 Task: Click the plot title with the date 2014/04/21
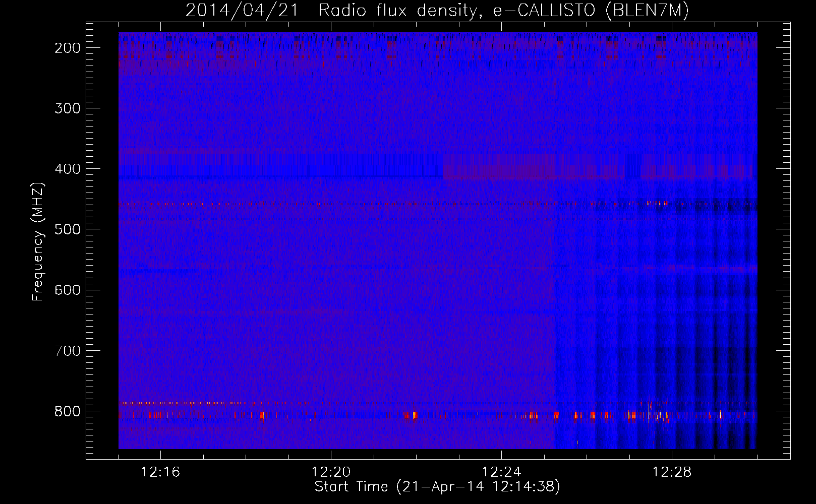pos(437,10)
